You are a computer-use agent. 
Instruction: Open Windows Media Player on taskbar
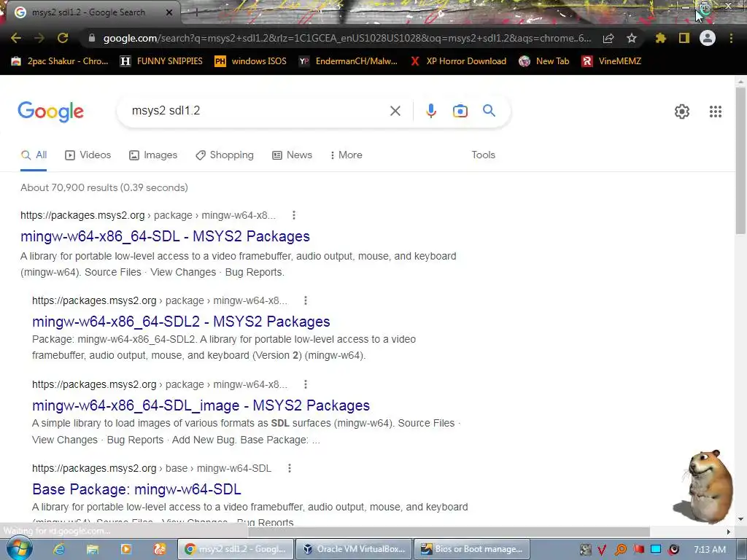125,549
